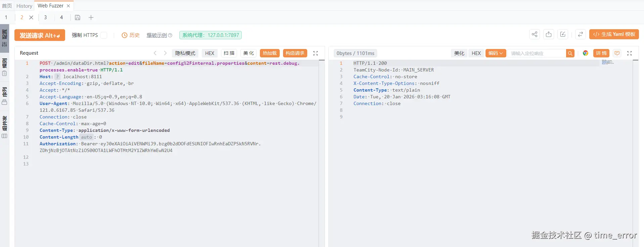Click the comment bubble icon in response toolbar
The image size is (644, 247).
[617, 53]
